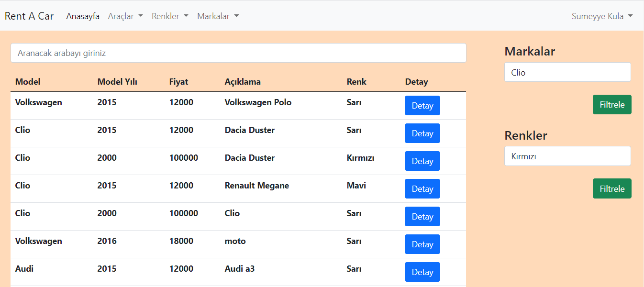Expand the Araçlar dropdown menu
This screenshot has height=287, width=644.
tap(125, 16)
